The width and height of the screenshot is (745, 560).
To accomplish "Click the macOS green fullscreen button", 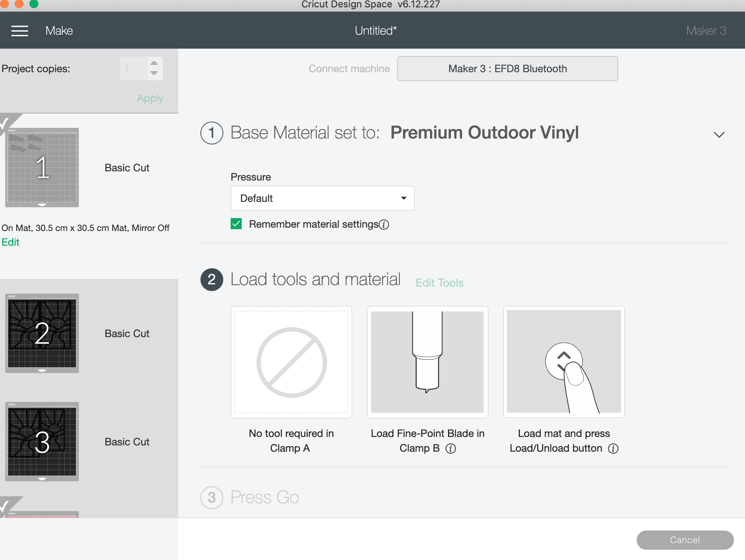I will [34, 4].
